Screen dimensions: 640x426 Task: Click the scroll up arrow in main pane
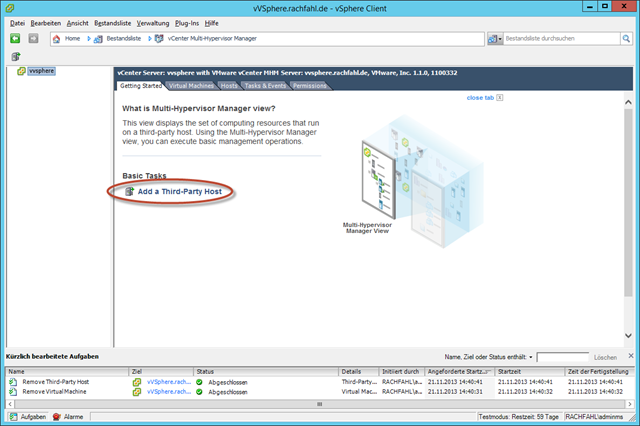[628, 102]
